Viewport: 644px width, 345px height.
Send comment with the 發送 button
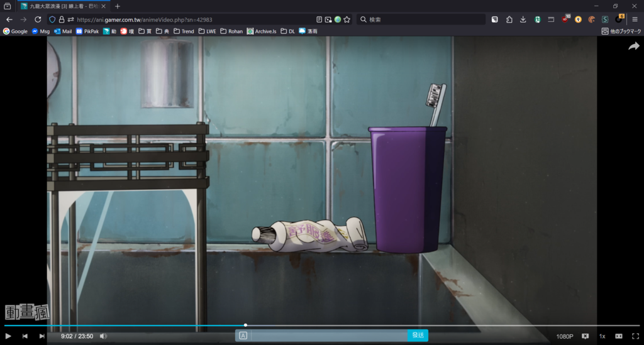tap(418, 335)
